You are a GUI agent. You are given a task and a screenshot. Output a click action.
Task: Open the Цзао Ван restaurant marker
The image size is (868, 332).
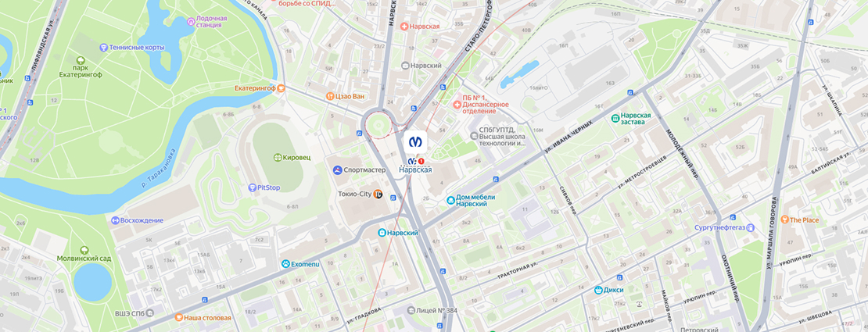[330, 96]
